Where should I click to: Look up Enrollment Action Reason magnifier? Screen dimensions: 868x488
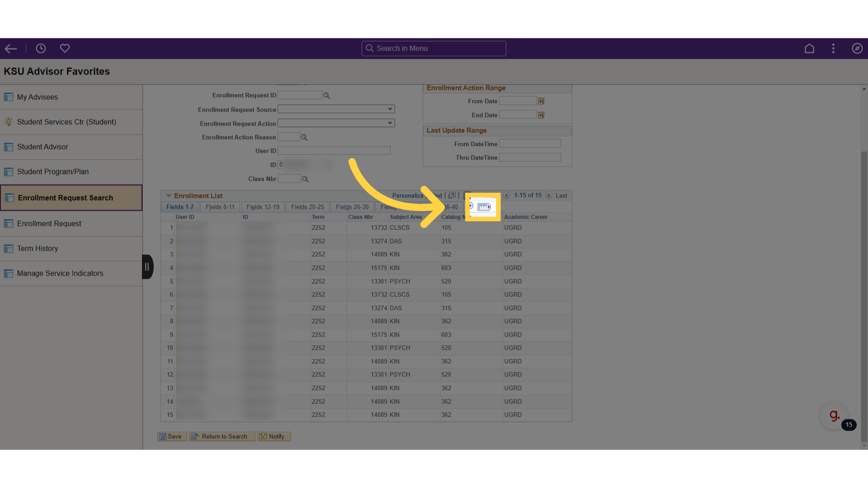pyautogui.click(x=304, y=137)
